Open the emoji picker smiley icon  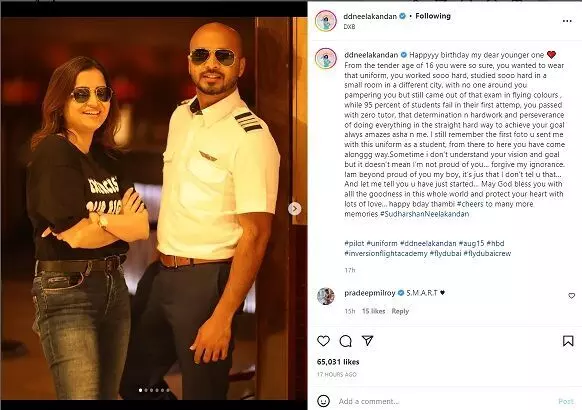(x=323, y=401)
